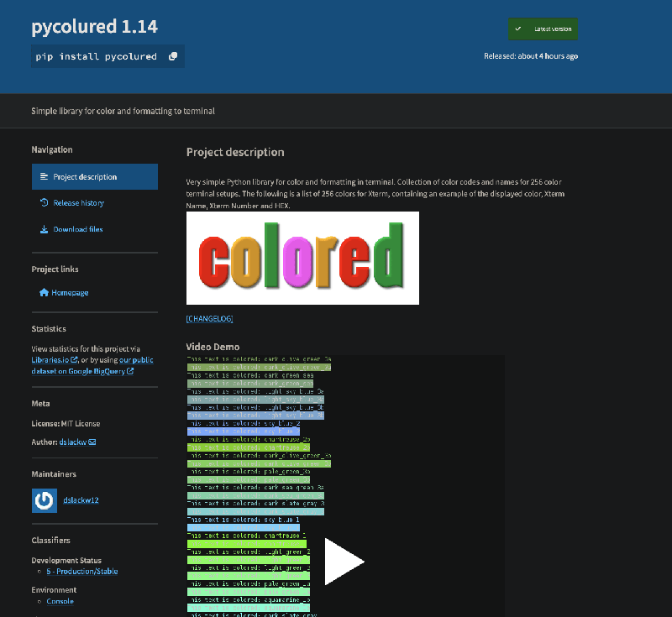This screenshot has width=672, height=617.
Task: Click the 'License: MIT License' text
Action: pyautogui.click(x=66, y=423)
